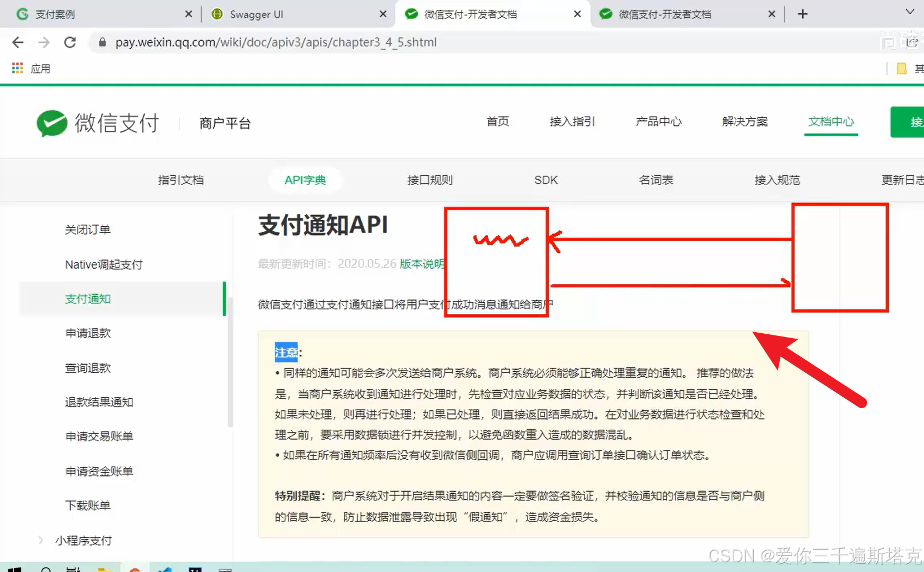The image size is (924, 572).
Task: Select the 接口规则 sub-tab
Action: 430,180
